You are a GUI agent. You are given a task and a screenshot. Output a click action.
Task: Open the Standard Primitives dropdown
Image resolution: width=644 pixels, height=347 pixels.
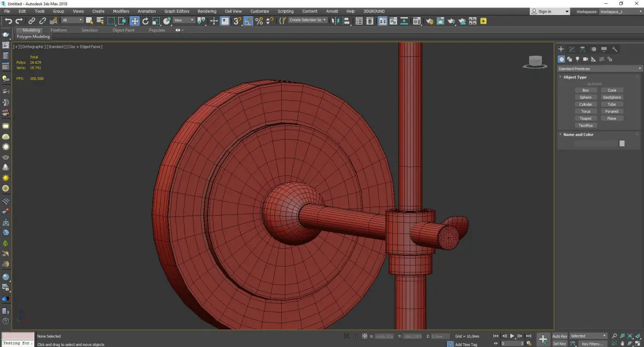tap(599, 69)
